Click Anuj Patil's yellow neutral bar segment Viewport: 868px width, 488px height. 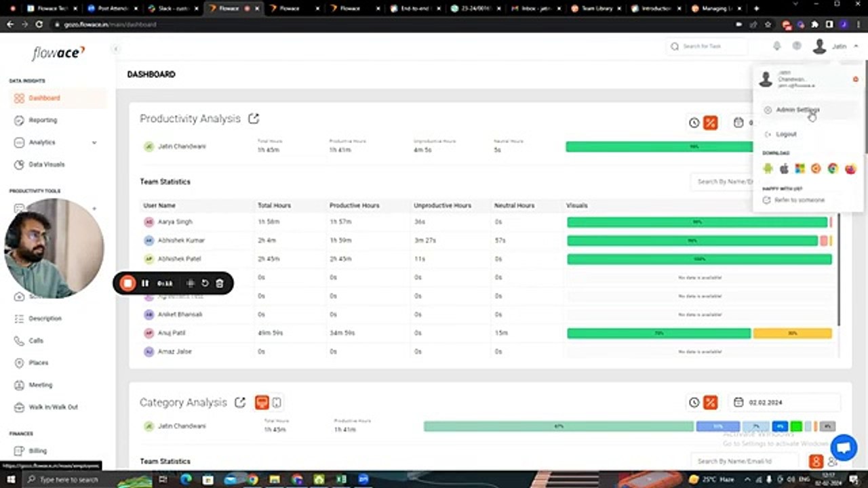792,333
